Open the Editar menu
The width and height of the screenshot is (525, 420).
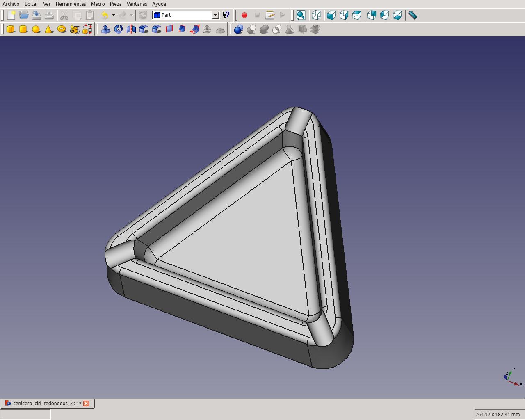click(31, 4)
